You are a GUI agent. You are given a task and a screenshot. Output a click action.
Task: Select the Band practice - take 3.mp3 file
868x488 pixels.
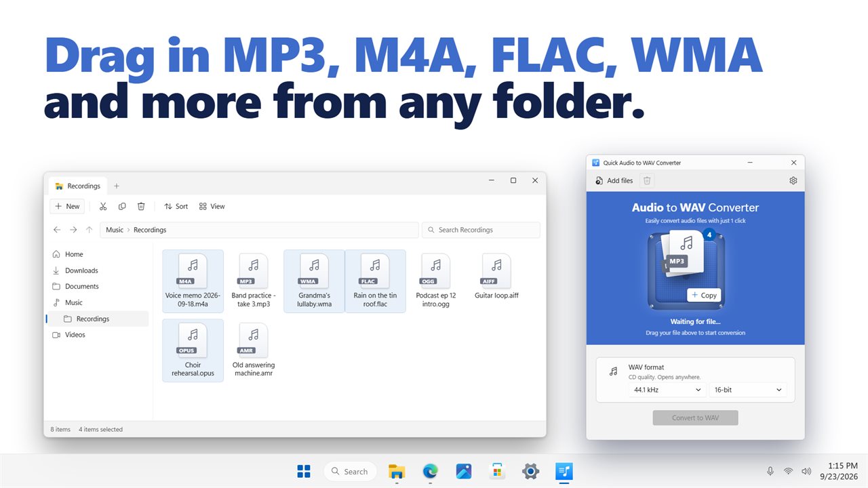(254, 281)
